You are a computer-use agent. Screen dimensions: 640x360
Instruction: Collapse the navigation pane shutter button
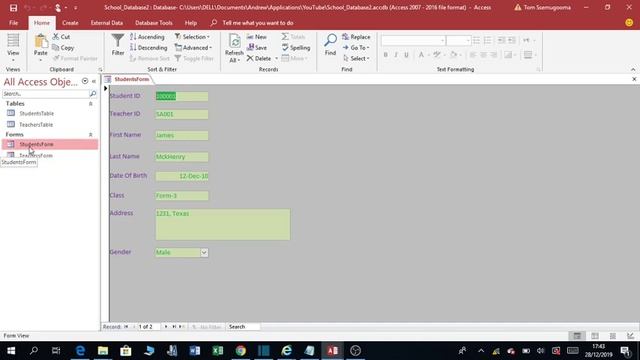pos(94,81)
